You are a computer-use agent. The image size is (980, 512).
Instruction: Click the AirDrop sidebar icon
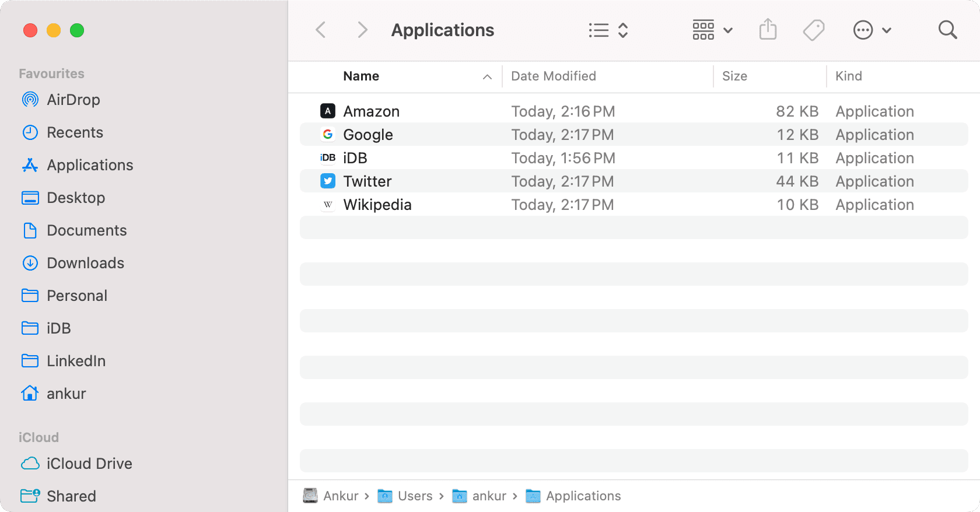pos(30,100)
